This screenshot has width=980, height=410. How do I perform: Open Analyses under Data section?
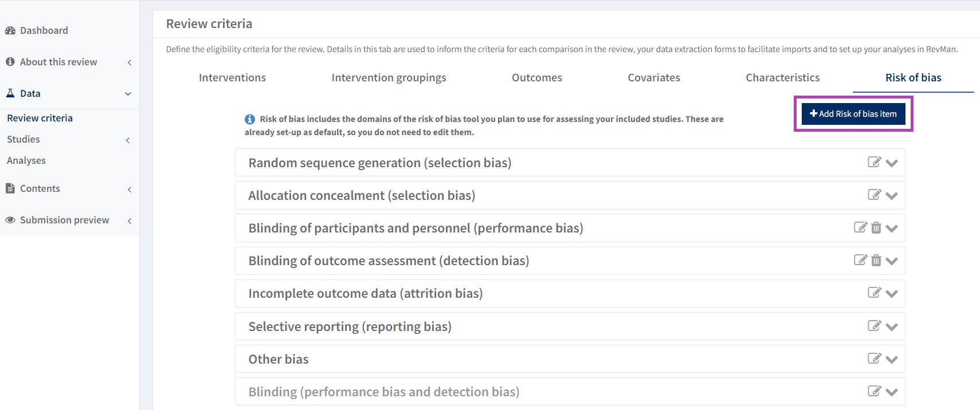26,160
